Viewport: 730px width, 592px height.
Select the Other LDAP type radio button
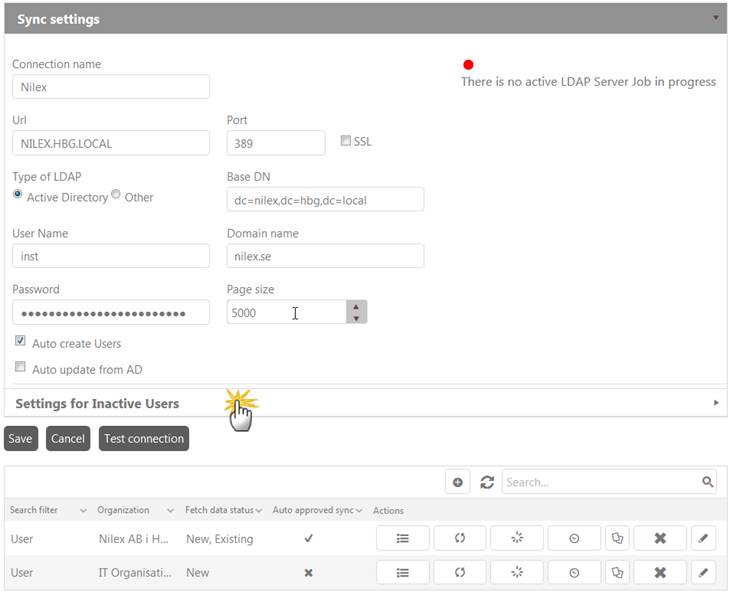coord(116,195)
